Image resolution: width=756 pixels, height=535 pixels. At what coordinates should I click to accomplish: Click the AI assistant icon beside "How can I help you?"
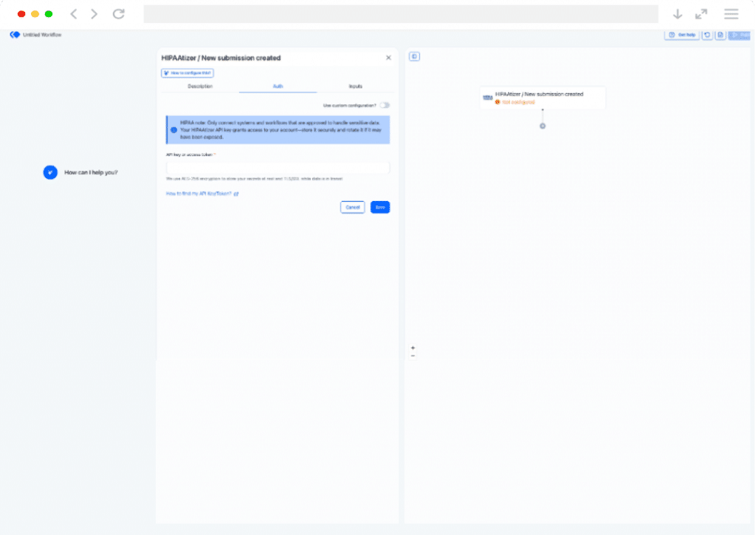50,172
